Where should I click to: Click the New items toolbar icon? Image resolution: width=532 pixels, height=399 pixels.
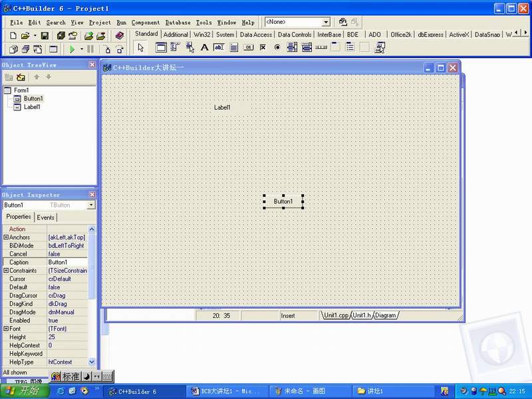[x=13, y=36]
